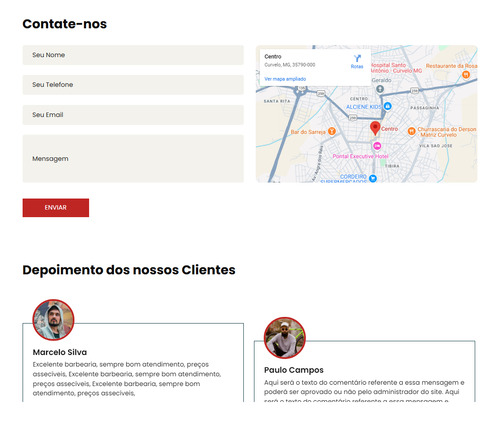Screen dimensions: 500x421
Task: Select the Seu Email input field
Action: pyautogui.click(x=133, y=115)
